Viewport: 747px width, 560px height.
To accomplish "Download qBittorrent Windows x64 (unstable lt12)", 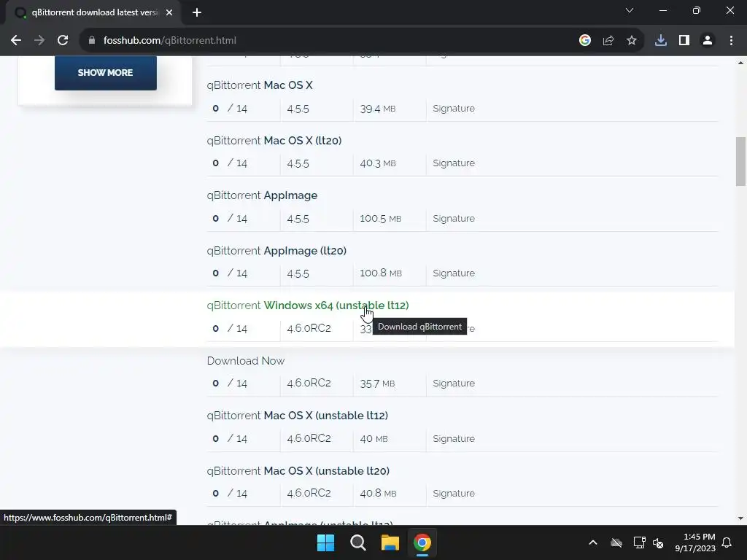I will pyautogui.click(x=308, y=306).
